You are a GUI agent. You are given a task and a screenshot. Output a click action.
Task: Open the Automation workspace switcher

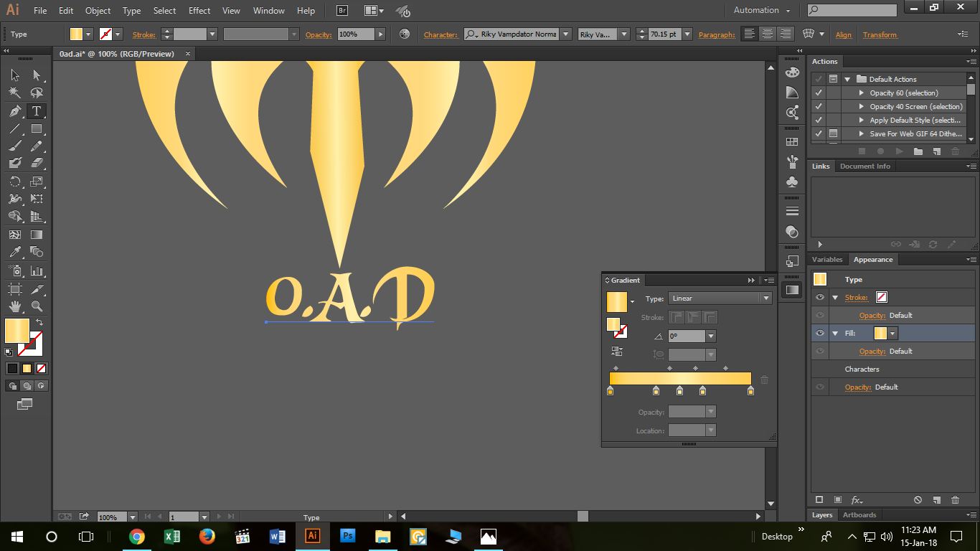(x=761, y=11)
